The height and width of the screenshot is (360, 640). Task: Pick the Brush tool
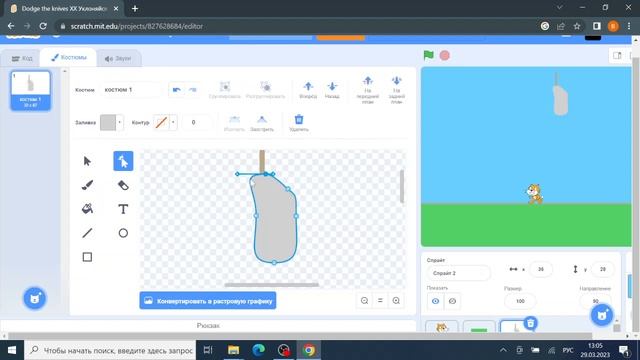click(87, 185)
